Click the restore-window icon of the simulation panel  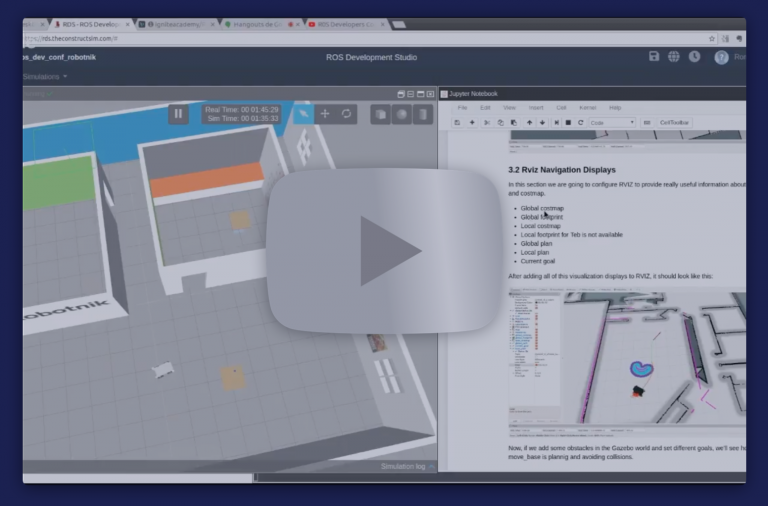click(401, 94)
